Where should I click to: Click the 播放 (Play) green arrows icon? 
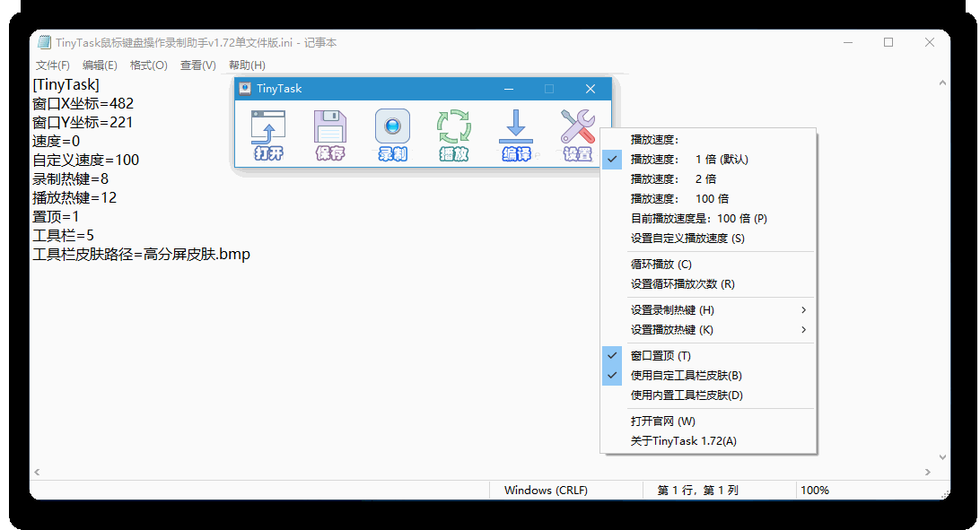pos(454,135)
